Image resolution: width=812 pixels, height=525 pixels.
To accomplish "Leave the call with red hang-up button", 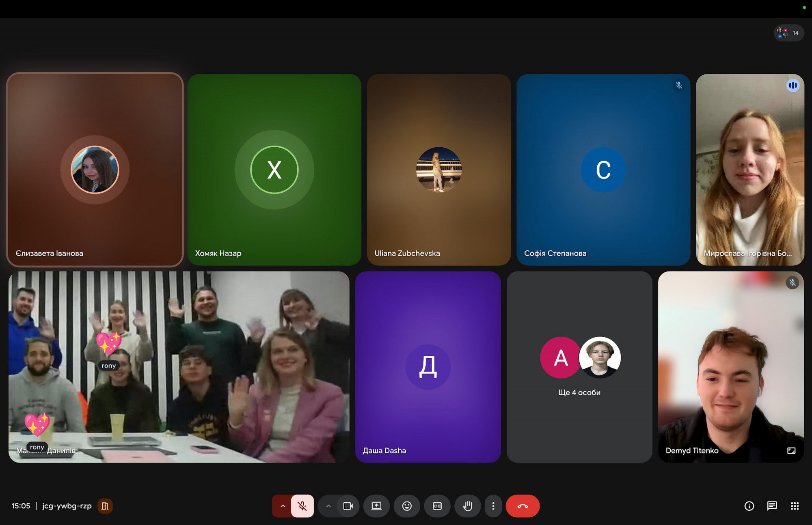I will point(523,506).
